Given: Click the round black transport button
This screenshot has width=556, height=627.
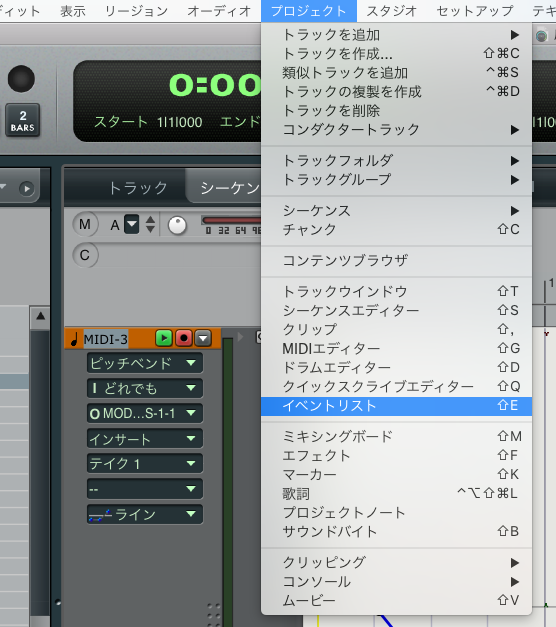Looking at the screenshot, I should [x=21, y=79].
